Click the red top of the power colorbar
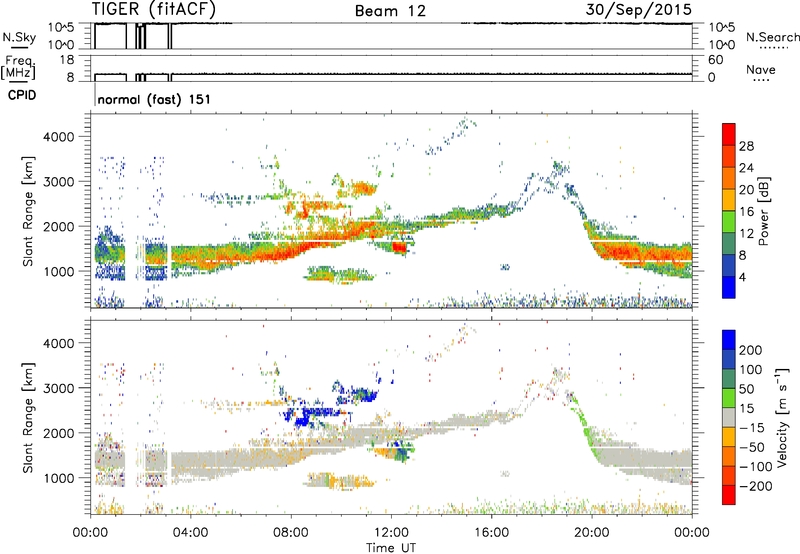This screenshot has height=554, width=800. click(x=729, y=134)
